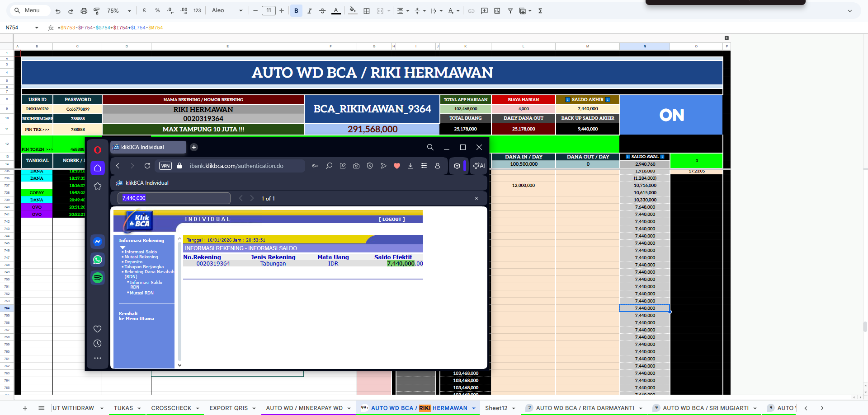
Task: Open Opera downloads icon
Action: point(410,166)
